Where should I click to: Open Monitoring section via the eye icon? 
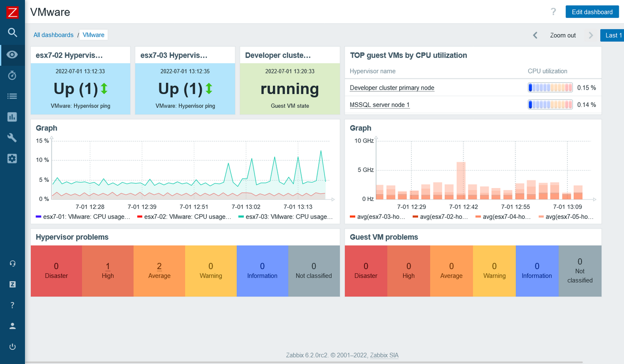click(x=12, y=55)
